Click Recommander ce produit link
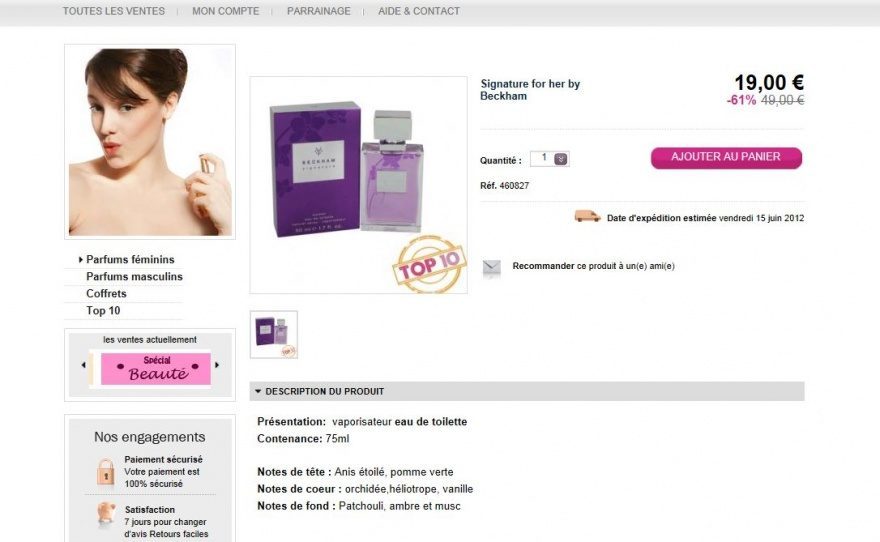 coord(593,266)
